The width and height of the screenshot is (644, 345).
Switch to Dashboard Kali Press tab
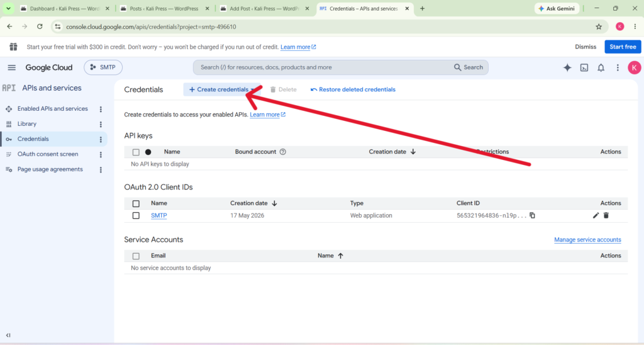pyautogui.click(x=64, y=8)
